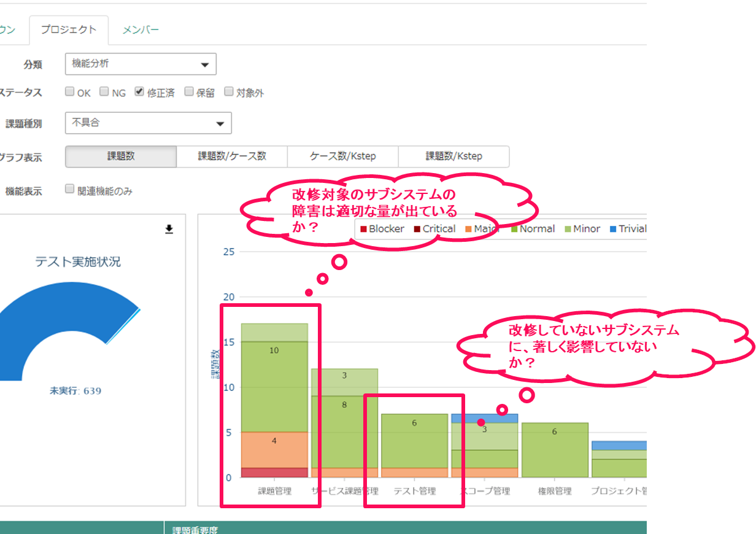The width and height of the screenshot is (756, 534).
Task: Check the NG status checkbox
Action: (x=104, y=92)
